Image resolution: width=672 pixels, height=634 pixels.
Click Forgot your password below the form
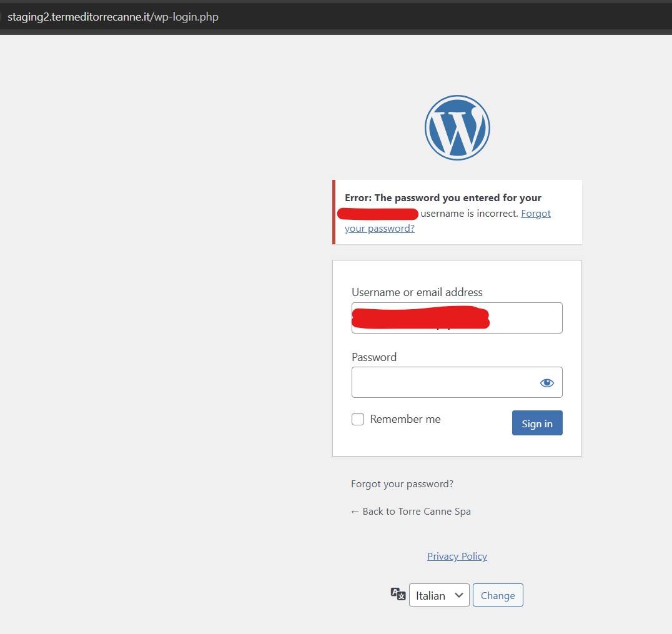pos(402,484)
